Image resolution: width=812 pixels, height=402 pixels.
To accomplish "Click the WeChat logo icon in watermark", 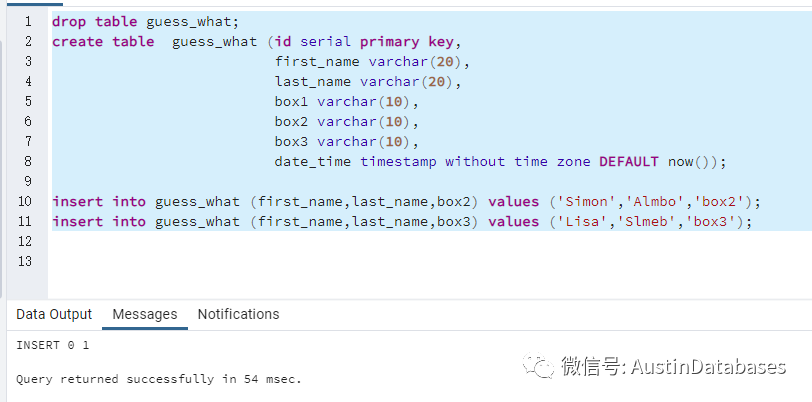I will tap(542, 366).
